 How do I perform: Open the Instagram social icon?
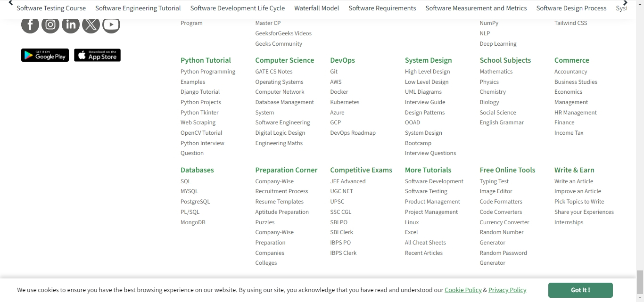50,24
